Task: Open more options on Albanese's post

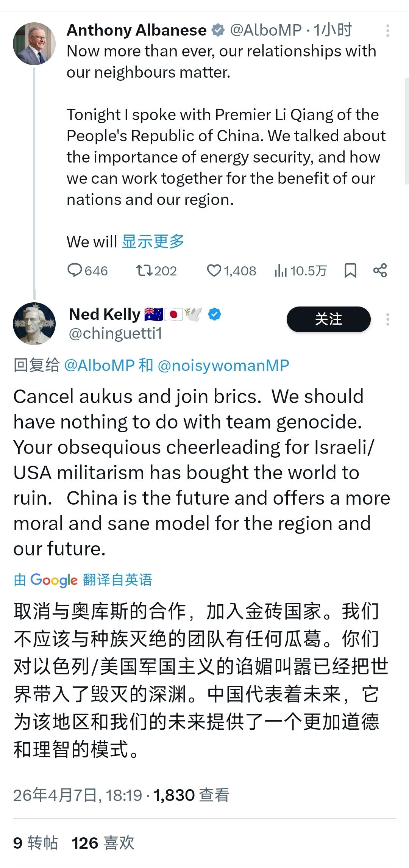Action: click(387, 31)
